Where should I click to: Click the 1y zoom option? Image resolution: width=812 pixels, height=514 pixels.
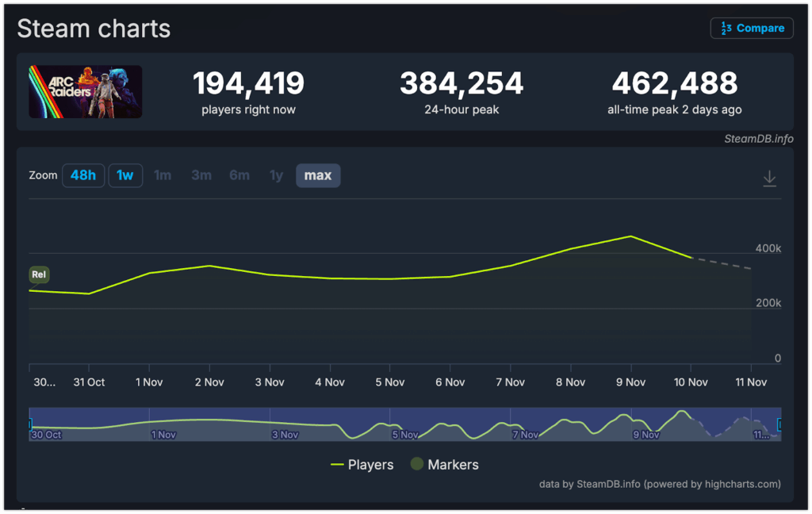tap(276, 175)
